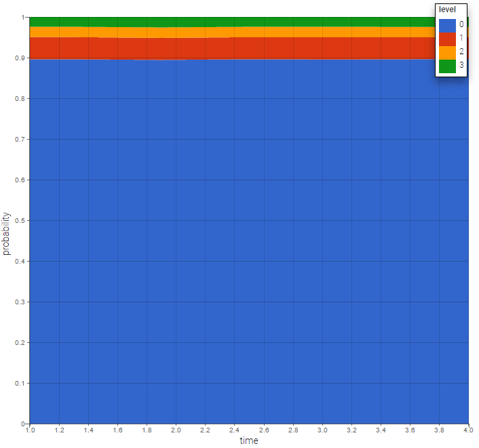Click legend label "3" text
The image size is (479, 448).
pyautogui.click(x=461, y=65)
